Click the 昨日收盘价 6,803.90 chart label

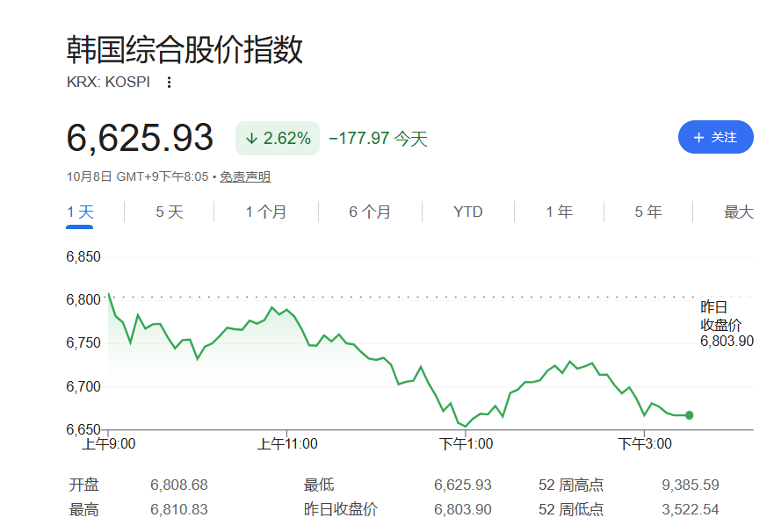click(727, 324)
